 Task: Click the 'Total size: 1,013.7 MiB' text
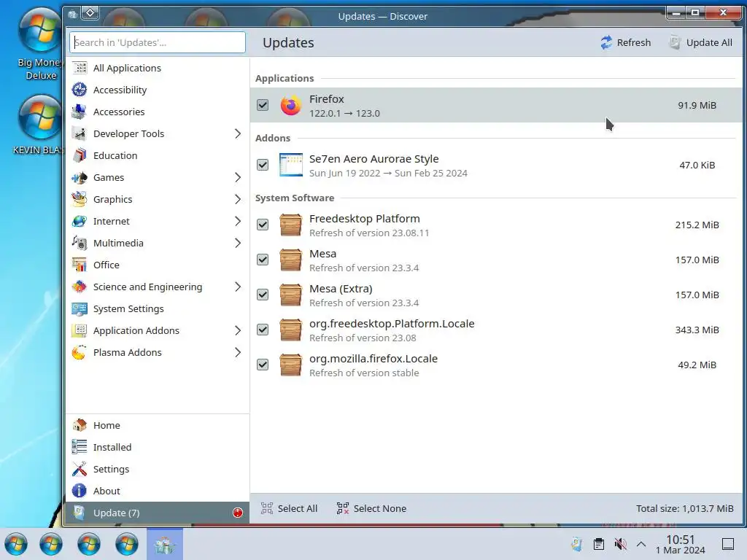tap(684, 508)
